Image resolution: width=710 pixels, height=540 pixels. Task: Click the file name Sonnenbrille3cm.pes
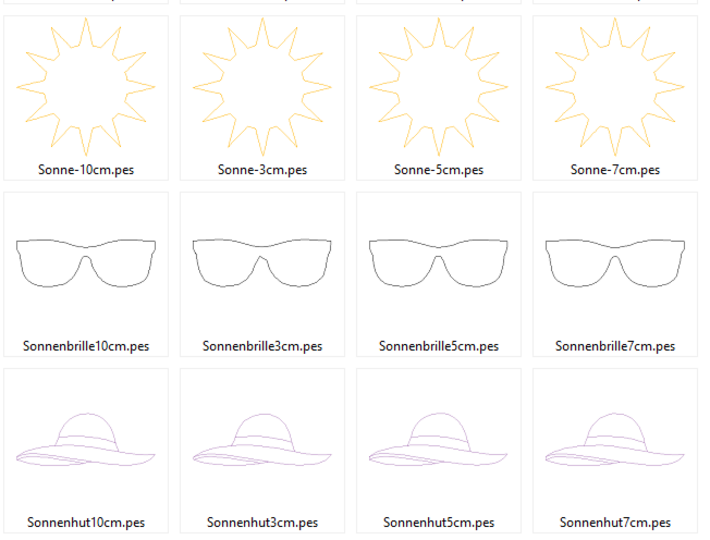tap(262, 346)
